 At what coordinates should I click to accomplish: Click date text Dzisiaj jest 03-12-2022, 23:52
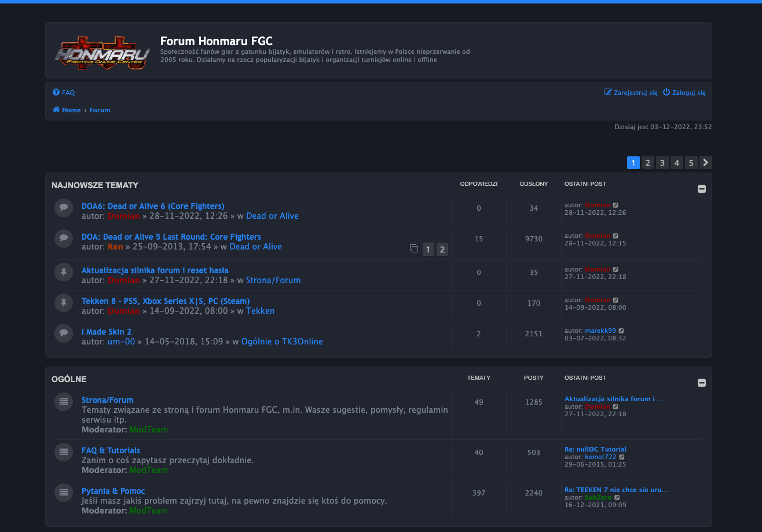tap(663, 127)
